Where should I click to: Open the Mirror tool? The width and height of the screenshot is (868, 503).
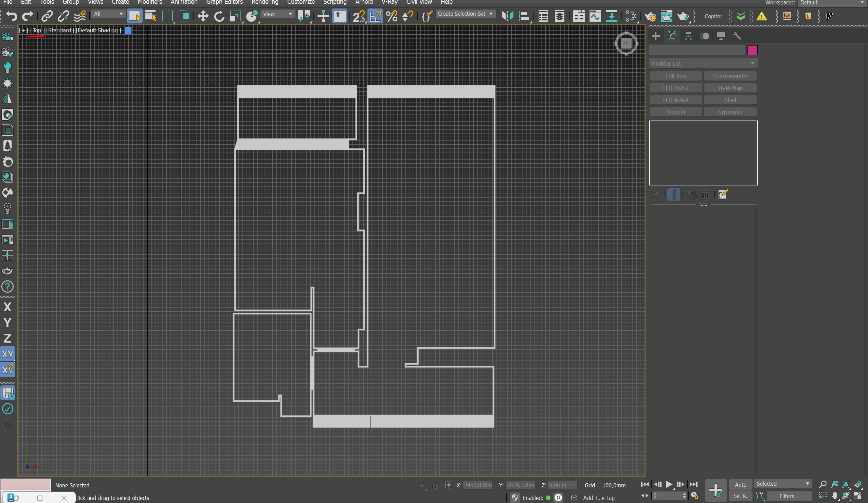tap(507, 16)
